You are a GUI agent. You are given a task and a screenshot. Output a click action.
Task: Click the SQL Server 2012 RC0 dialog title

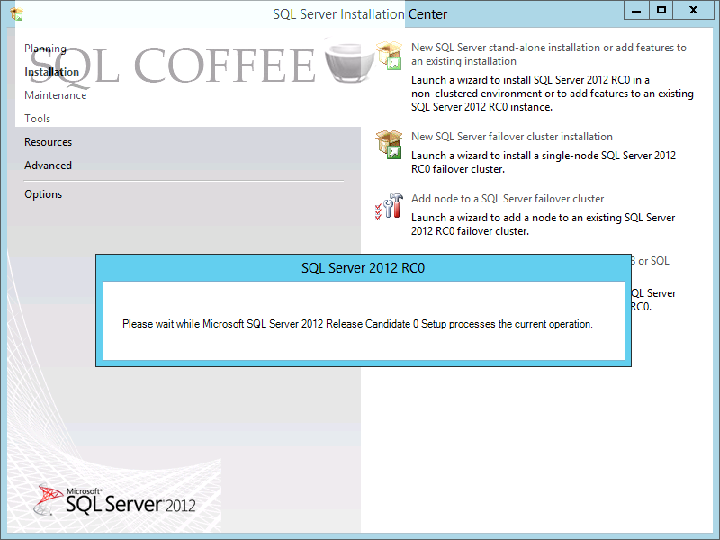[x=363, y=268]
